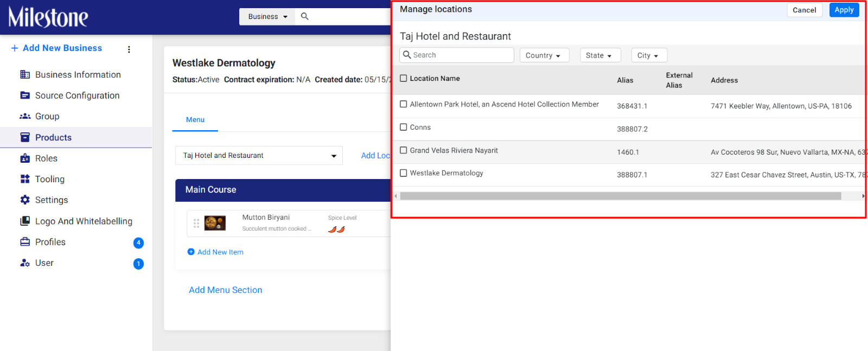
Task: Click the Add Location link
Action: pos(375,156)
